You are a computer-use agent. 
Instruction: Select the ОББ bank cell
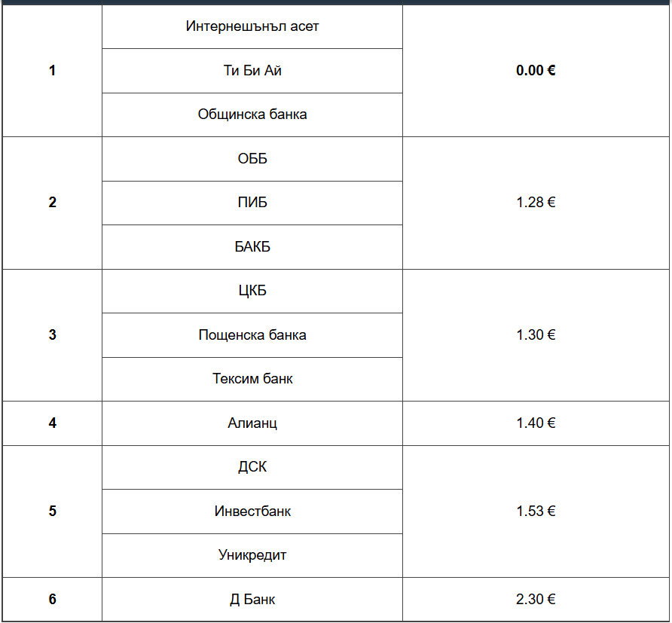252,159
